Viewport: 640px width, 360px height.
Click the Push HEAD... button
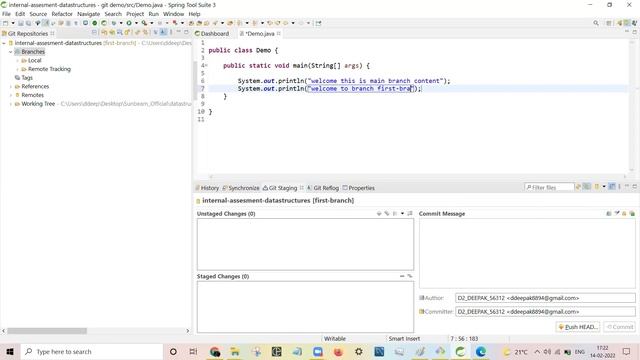pyautogui.click(x=578, y=327)
